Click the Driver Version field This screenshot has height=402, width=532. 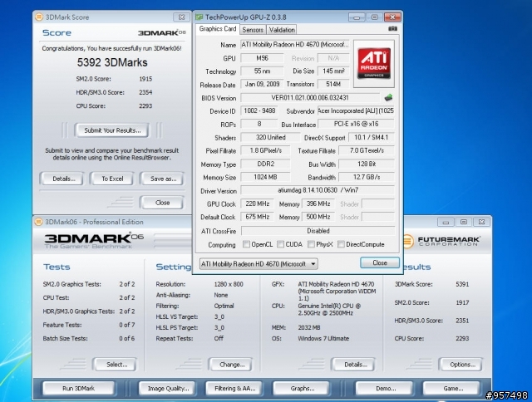tap(318, 190)
